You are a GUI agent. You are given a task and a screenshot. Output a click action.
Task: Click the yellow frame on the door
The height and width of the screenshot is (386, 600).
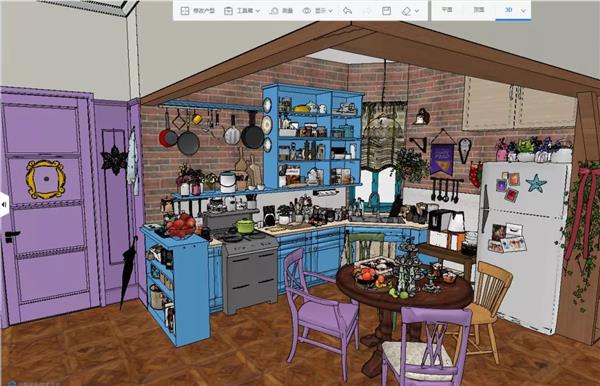[45, 179]
